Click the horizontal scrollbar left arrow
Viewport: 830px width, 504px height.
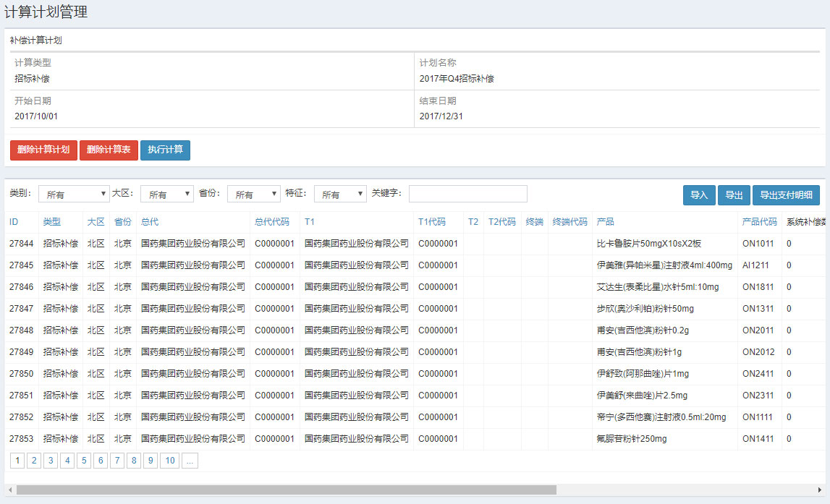click(9, 490)
